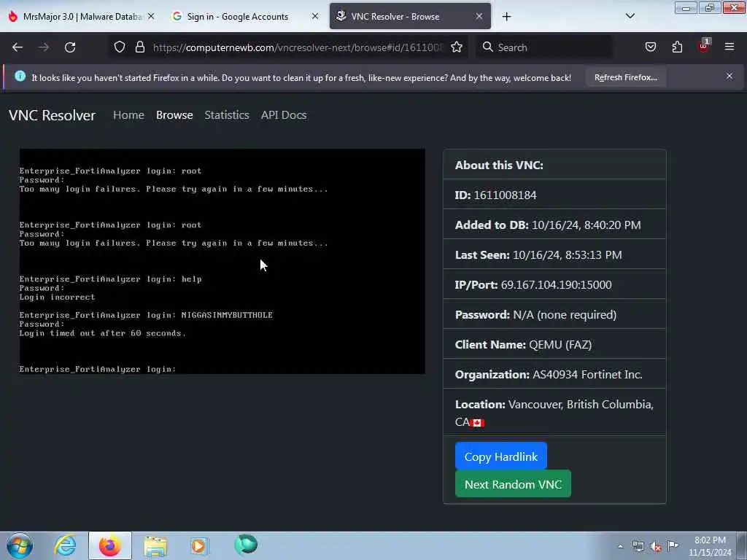Click the VNC terminal screenshot preview
This screenshot has width=747, height=560.
click(x=222, y=262)
